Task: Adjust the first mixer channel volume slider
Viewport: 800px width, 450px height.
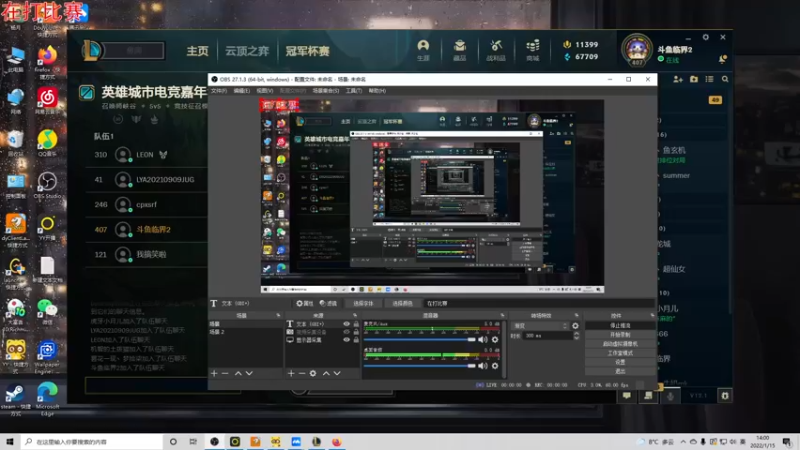Action: [x=419, y=339]
